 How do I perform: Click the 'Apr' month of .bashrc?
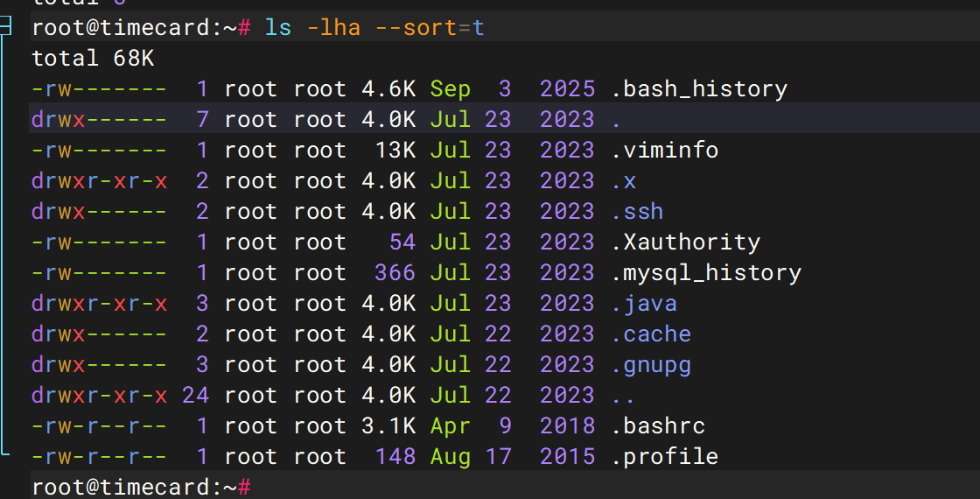[450, 425]
